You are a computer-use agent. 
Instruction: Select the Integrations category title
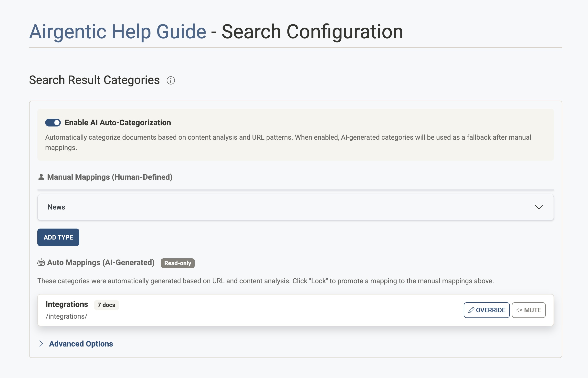point(67,304)
